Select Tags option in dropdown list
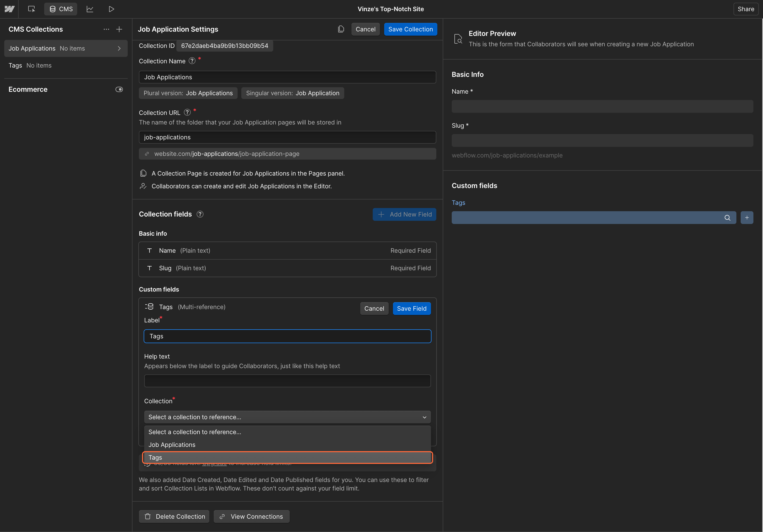 click(x=287, y=458)
